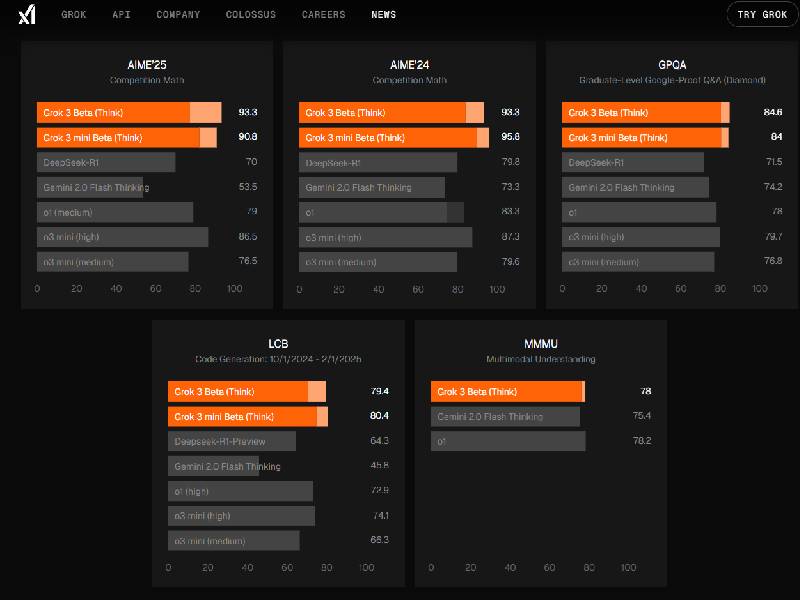Click Gemini 2.0 Flash Thinking bar in LCB
This screenshot has height=600, width=800.
point(213,466)
